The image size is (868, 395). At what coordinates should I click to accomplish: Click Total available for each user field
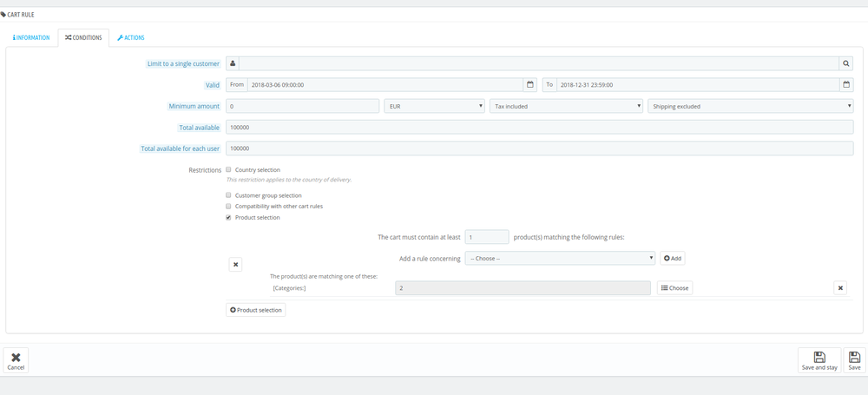click(x=540, y=148)
